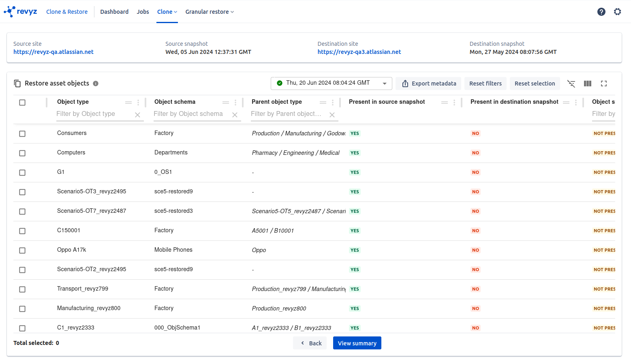Go to Clone & Restore
The width and height of the screenshot is (631, 364).
(x=67, y=12)
